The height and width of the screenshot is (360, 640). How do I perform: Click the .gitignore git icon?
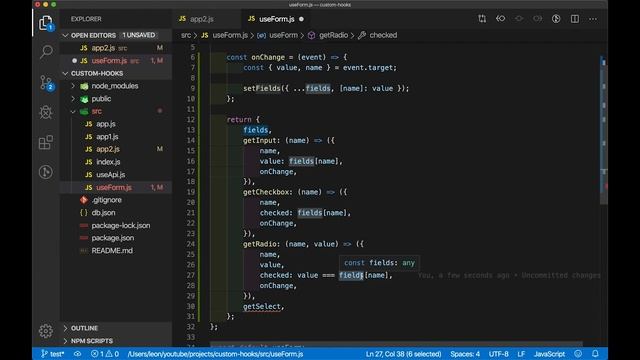point(84,200)
